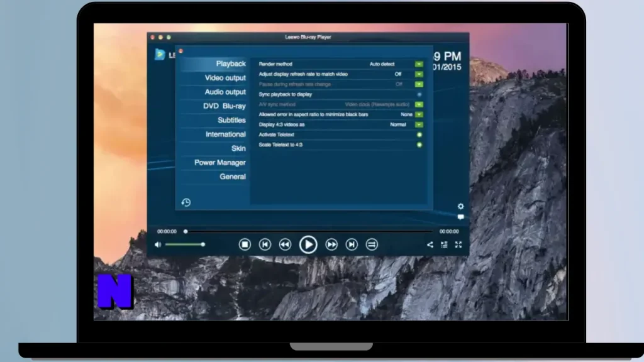Skip to next track
The height and width of the screenshot is (362, 644).
point(352,244)
